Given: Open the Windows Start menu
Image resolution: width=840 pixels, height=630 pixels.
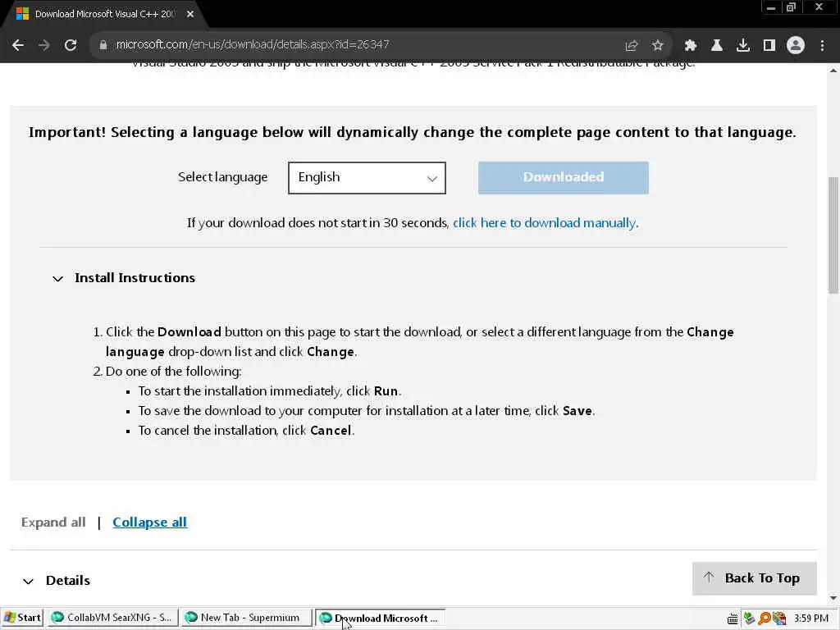Looking at the screenshot, I should coord(22,618).
